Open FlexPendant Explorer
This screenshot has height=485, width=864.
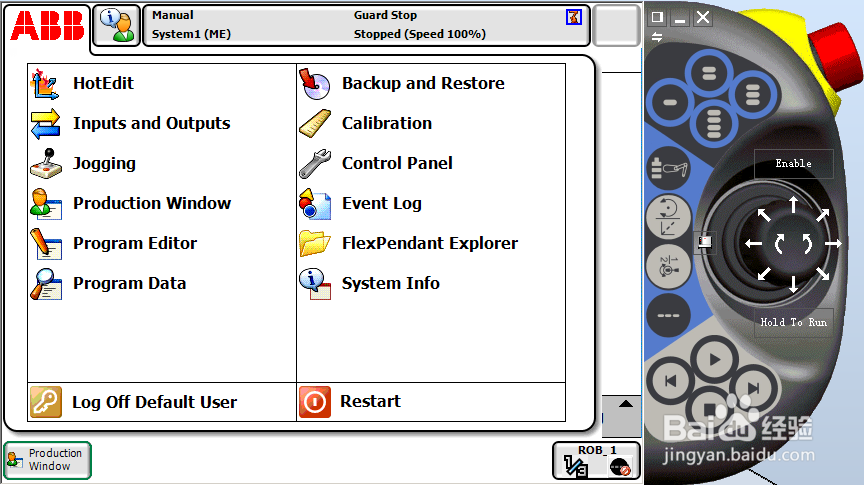[430, 243]
